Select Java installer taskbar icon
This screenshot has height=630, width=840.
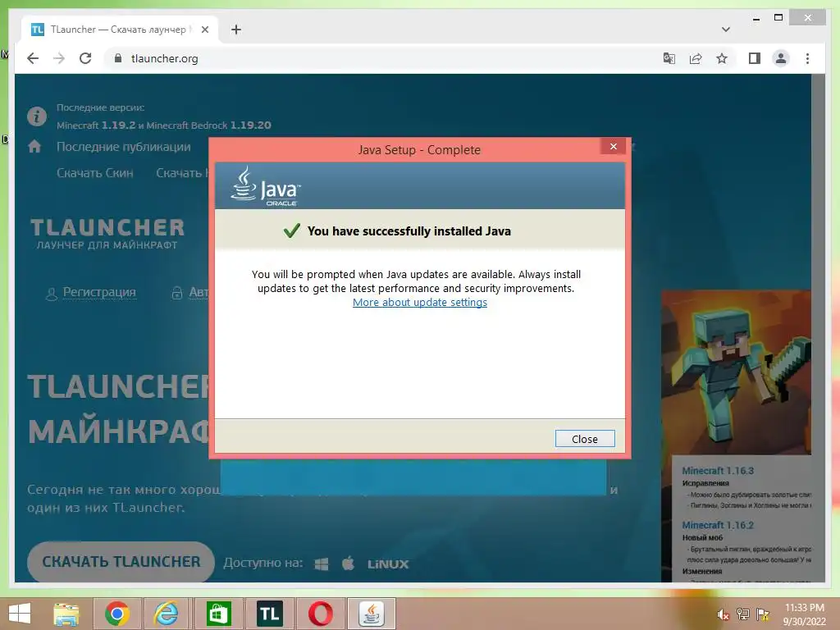pyautogui.click(x=372, y=614)
